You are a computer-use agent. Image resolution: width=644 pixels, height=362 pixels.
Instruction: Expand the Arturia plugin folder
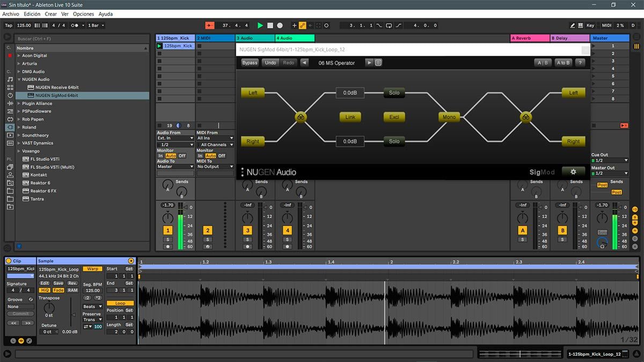(19, 64)
